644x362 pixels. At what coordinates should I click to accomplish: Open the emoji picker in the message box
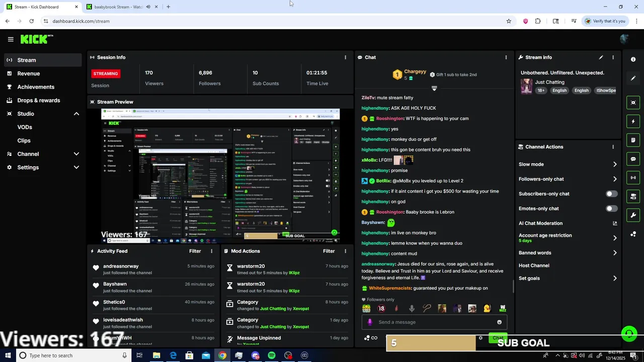pos(499,322)
